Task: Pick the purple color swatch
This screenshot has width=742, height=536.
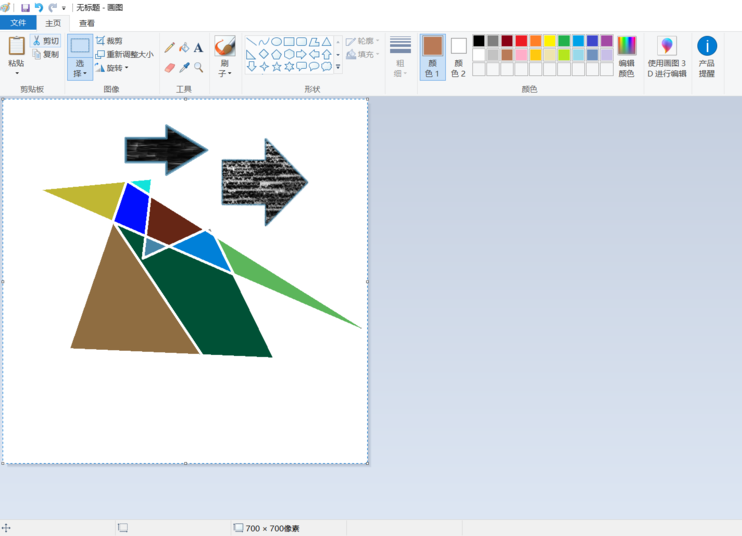Action: click(x=607, y=41)
